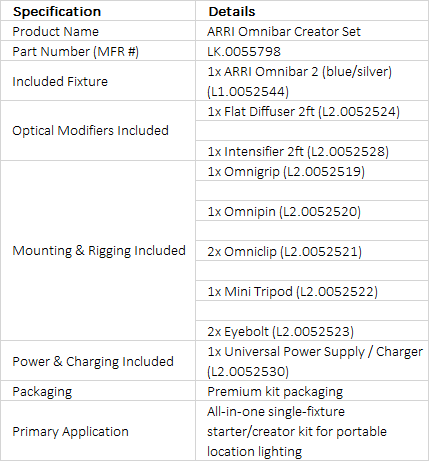
Task: Click the Optical Modifiers Included cell
Action: [98, 131]
